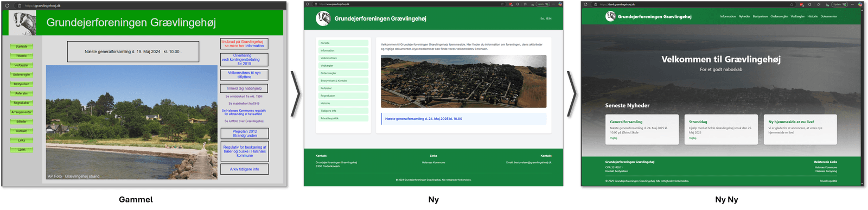Open GDPR in the Gammel sidebar
The height and width of the screenshot is (210, 868).
[22, 150]
